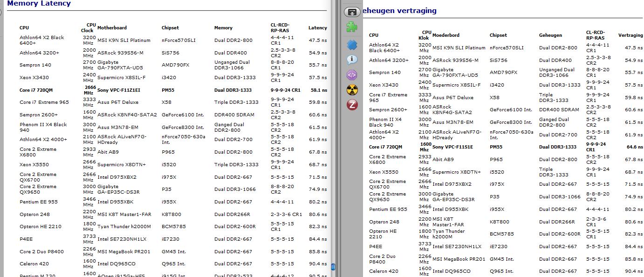
Task: Click Sempron 140 in the Geheugen vertraging table
Action: tap(385, 73)
